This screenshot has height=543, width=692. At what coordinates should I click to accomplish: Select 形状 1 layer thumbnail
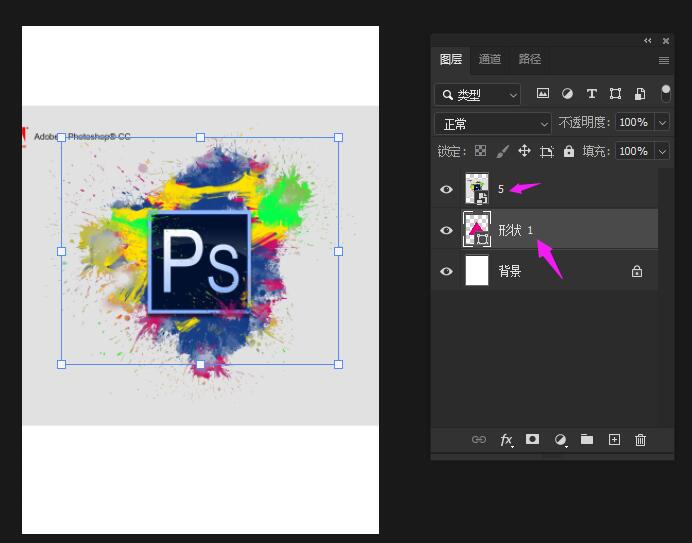click(x=477, y=229)
